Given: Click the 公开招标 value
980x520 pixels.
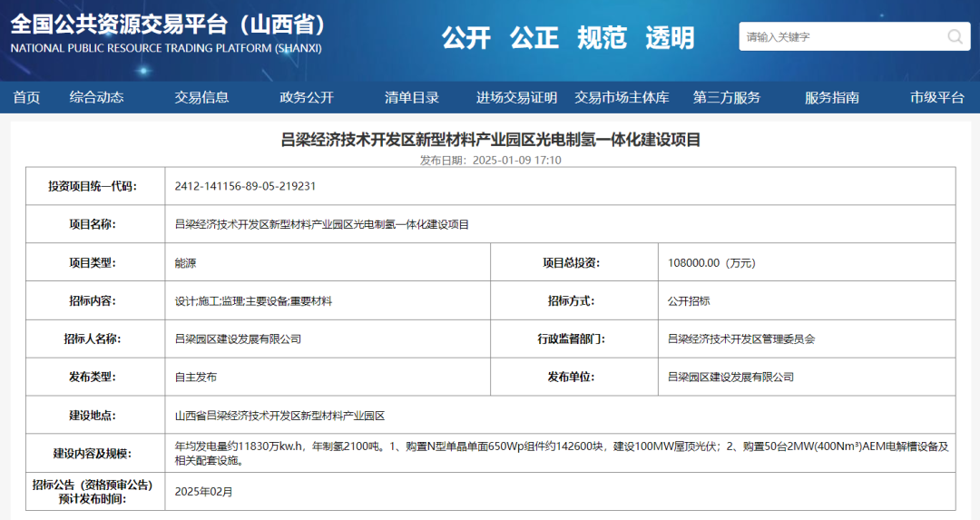Looking at the screenshot, I should [689, 301].
